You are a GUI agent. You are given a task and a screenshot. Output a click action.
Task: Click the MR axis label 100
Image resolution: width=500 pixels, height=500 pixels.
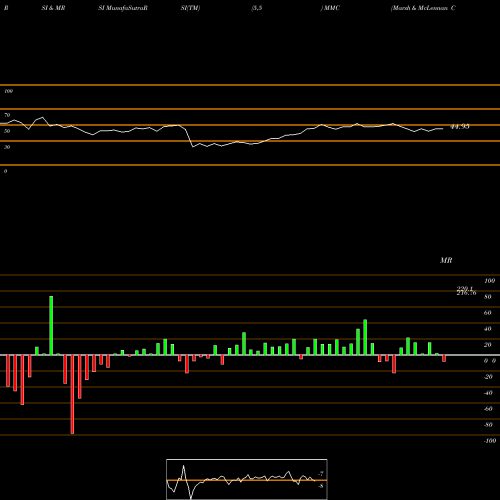489,281
